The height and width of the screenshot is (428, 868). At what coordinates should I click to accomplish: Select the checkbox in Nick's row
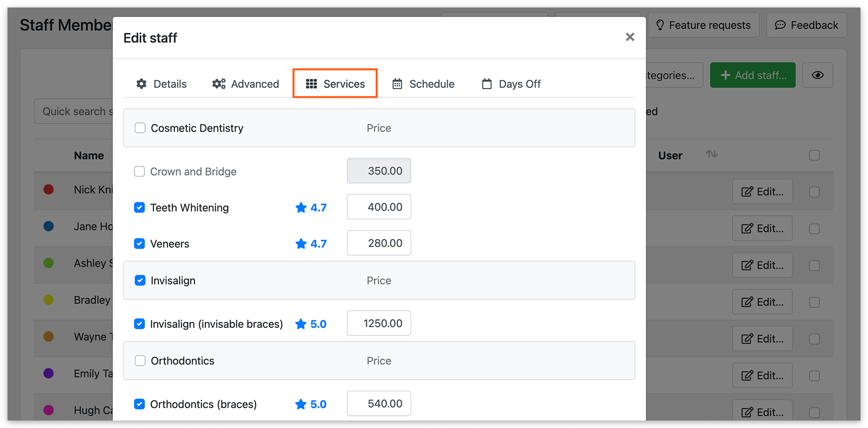coord(814,192)
